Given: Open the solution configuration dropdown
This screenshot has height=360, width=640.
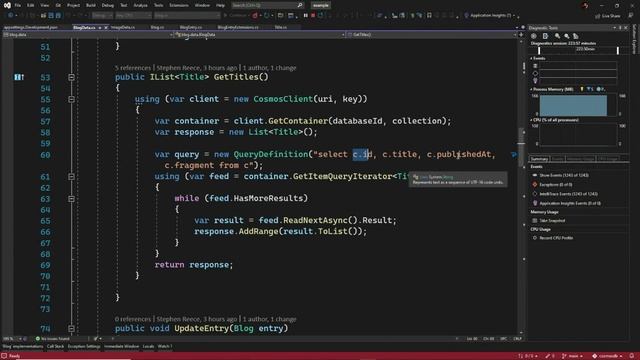Looking at the screenshot, I should (102, 16).
